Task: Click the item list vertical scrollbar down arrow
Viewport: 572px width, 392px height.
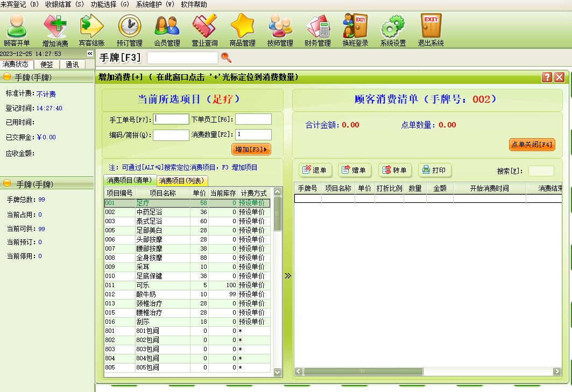Action: pyautogui.click(x=278, y=372)
